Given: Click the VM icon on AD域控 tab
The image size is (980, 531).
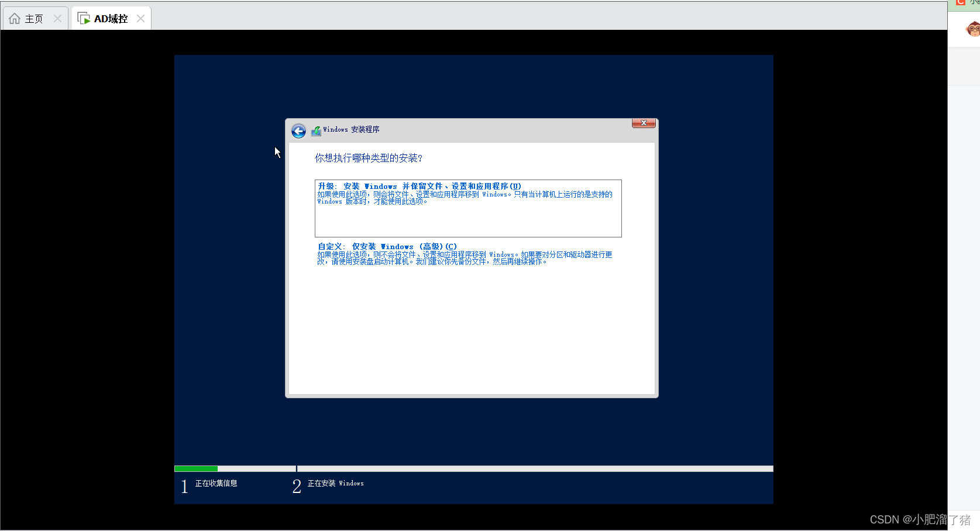Looking at the screenshot, I should (x=84, y=19).
